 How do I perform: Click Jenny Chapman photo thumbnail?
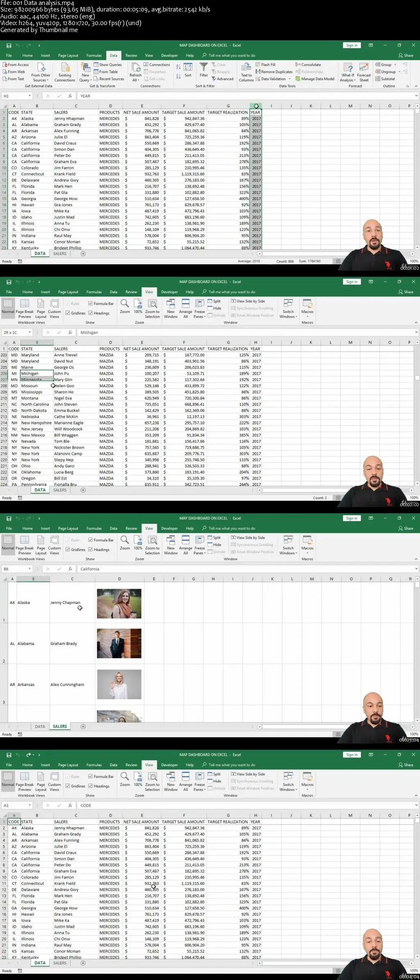(x=119, y=604)
